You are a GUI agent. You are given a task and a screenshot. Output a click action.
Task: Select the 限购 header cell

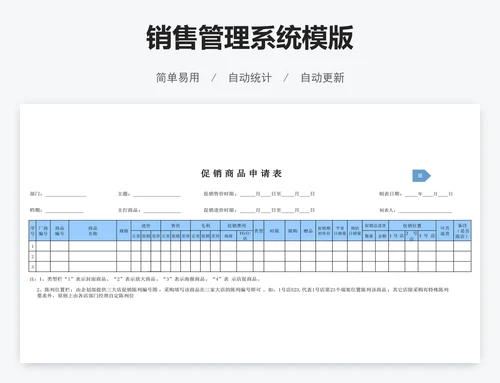tap(293, 231)
